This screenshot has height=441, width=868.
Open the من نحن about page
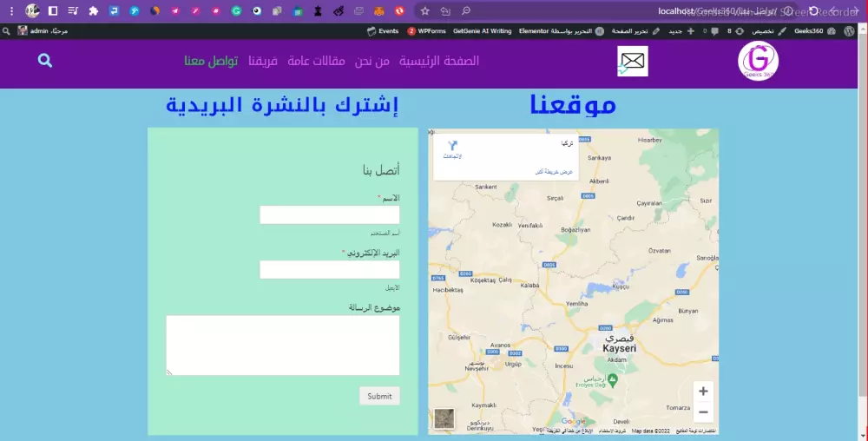(372, 61)
